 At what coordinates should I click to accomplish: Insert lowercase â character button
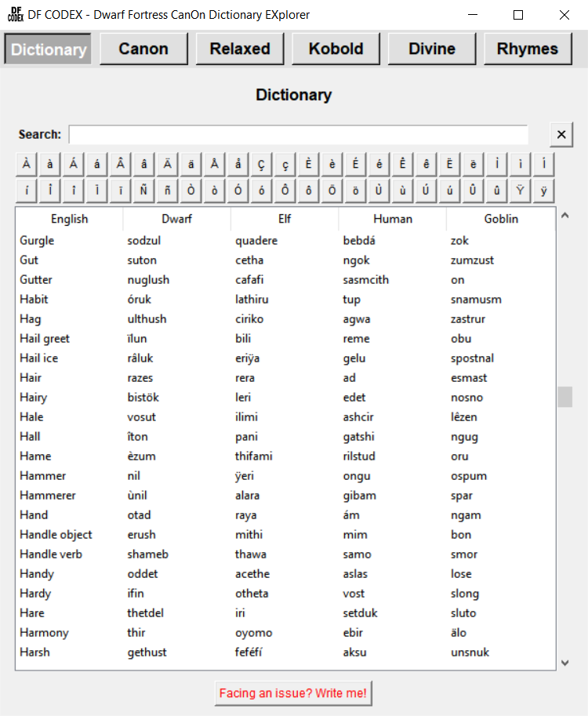(x=143, y=164)
